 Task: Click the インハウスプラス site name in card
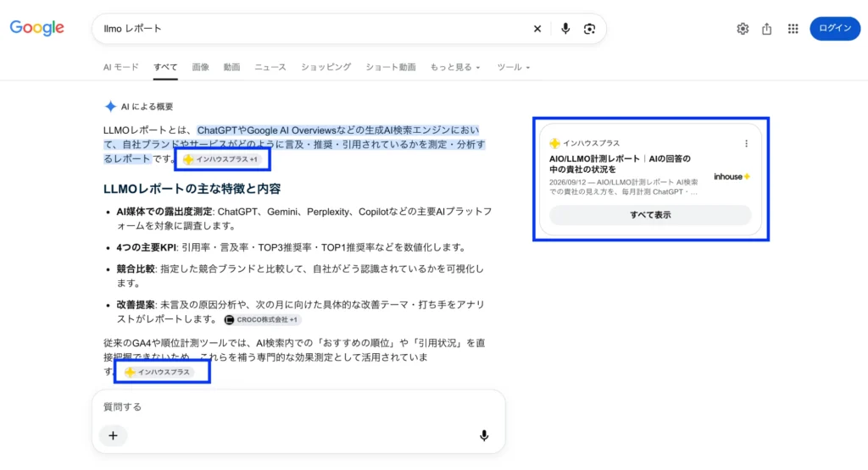[x=591, y=143]
